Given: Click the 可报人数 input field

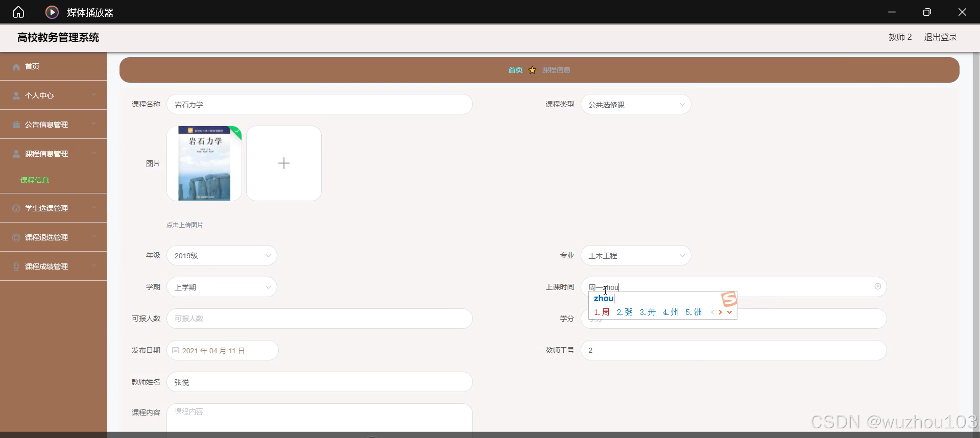Looking at the screenshot, I should coord(320,319).
